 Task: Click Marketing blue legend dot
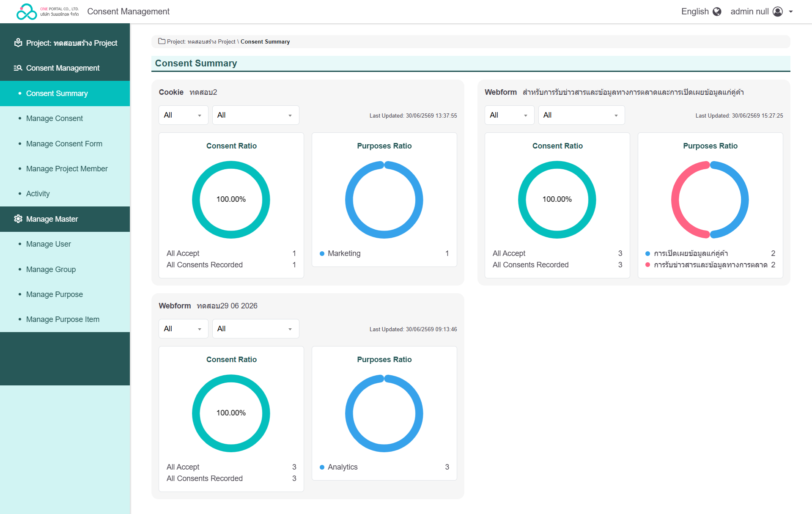pos(322,254)
